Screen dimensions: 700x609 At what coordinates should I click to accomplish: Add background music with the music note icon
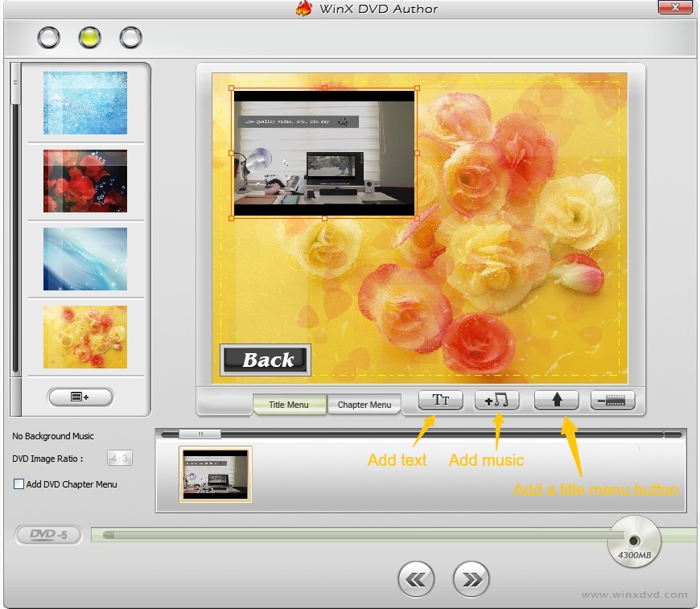tap(497, 400)
